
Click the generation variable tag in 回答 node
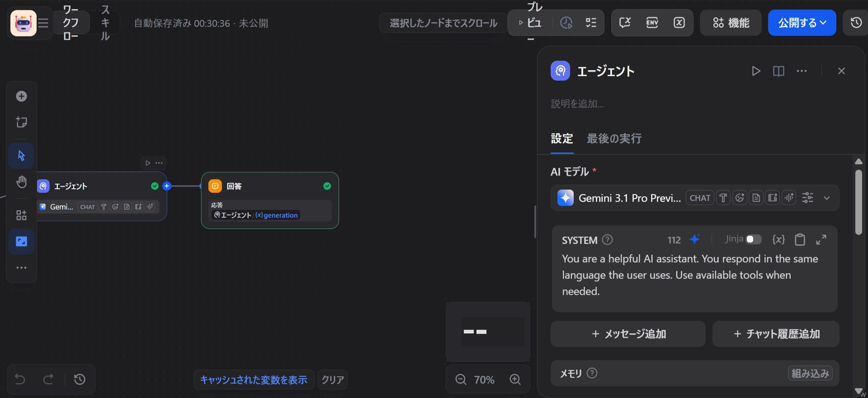click(276, 215)
